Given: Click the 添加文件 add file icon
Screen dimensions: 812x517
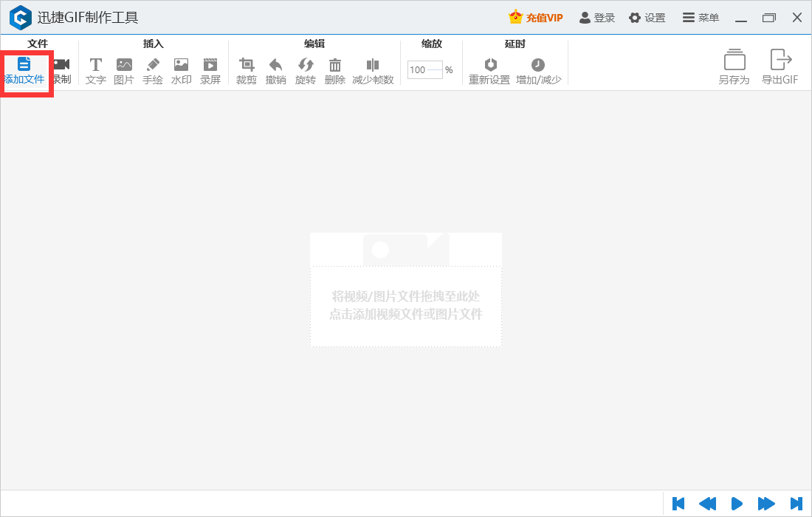Looking at the screenshot, I should coord(24,71).
